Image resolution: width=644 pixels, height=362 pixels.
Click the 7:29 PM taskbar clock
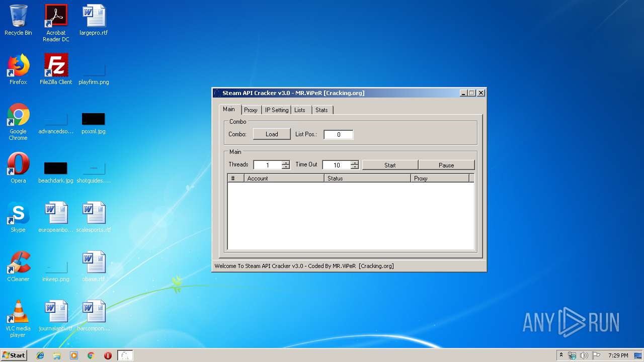(x=618, y=355)
